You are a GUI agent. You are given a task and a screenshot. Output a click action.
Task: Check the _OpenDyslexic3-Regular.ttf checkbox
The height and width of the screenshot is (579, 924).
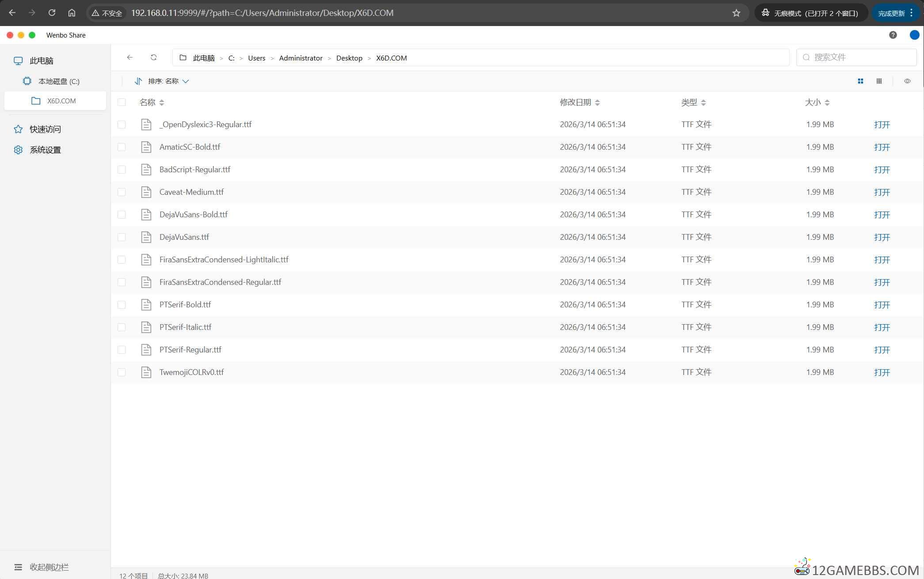tap(122, 125)
